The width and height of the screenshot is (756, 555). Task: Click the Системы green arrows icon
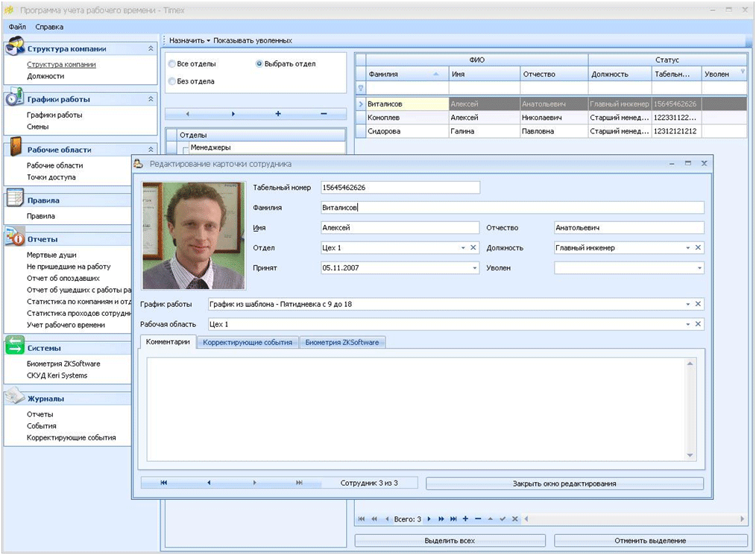(x=15, y=345)
